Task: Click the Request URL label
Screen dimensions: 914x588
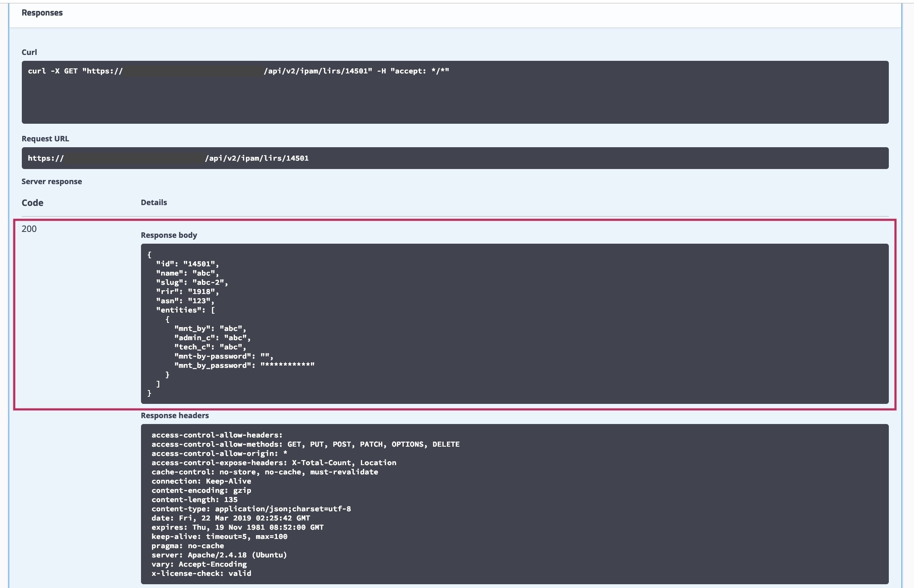Action: coord(45,138)
